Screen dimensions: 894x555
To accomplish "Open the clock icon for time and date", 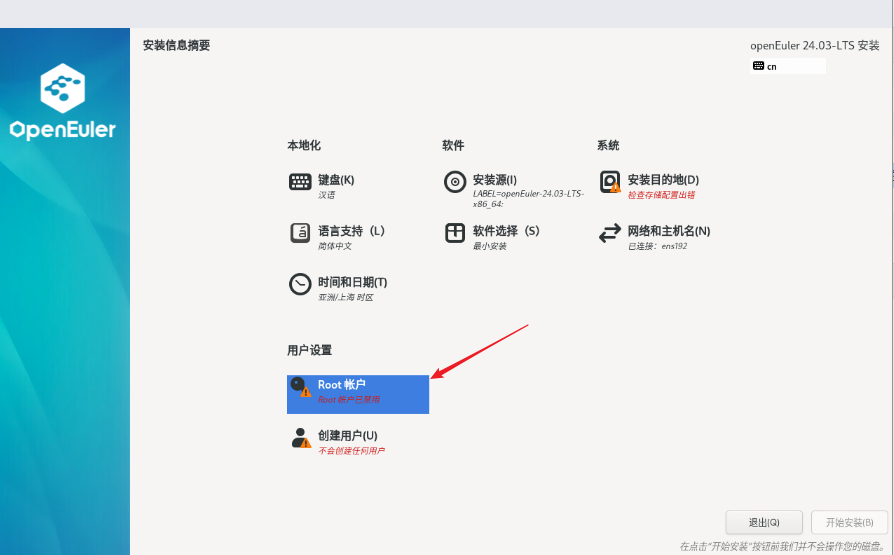I will click(300, 284).
